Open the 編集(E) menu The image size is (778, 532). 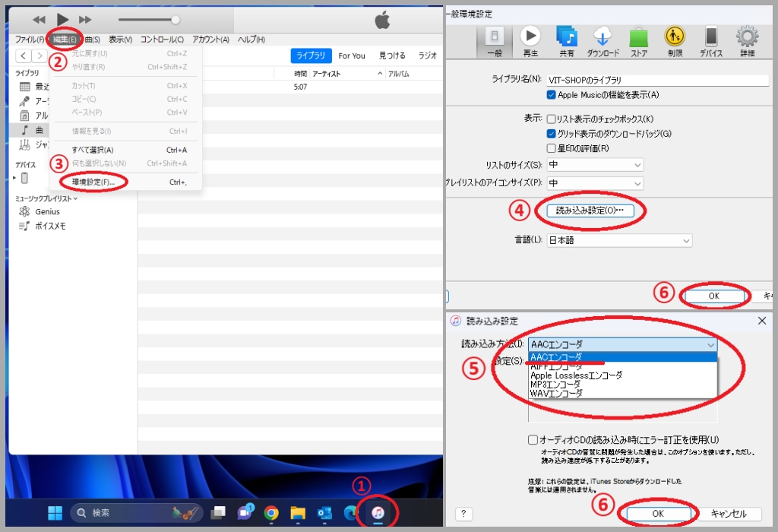tap(65, 40)
